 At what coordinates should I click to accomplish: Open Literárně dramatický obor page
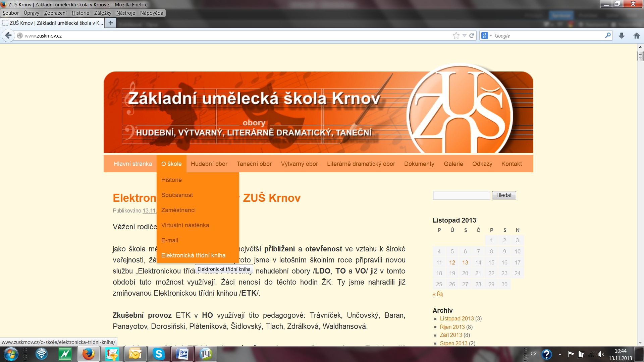tap(361, 164)
